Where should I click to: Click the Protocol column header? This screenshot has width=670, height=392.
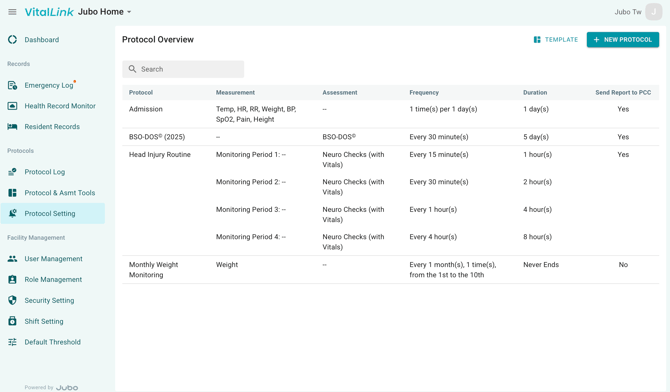(141, 92)
